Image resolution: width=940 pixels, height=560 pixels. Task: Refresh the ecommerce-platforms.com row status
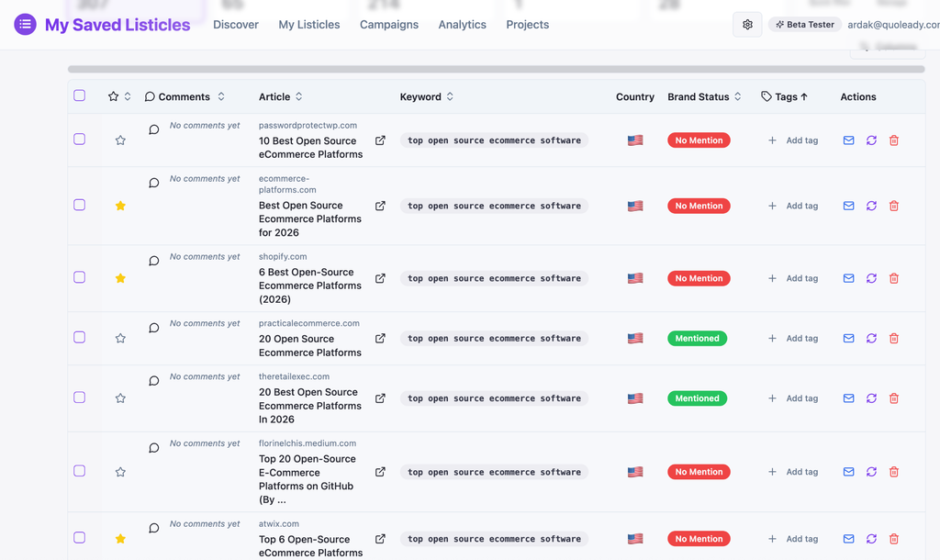871,206
